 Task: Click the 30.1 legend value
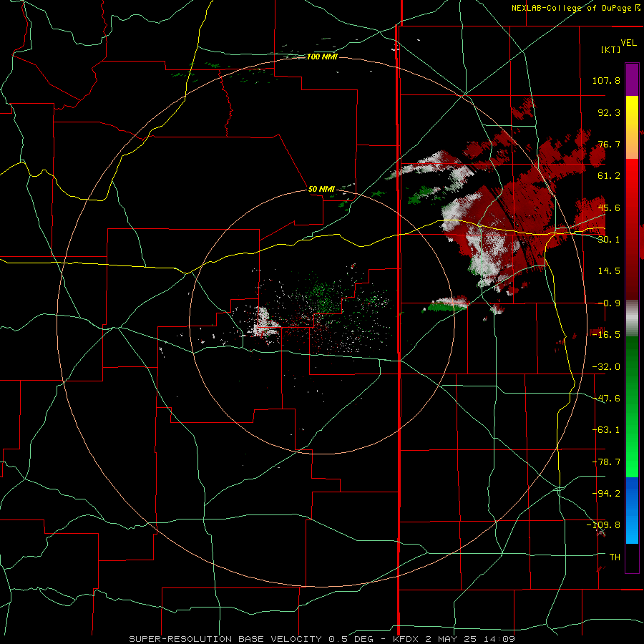click(609, 239)
